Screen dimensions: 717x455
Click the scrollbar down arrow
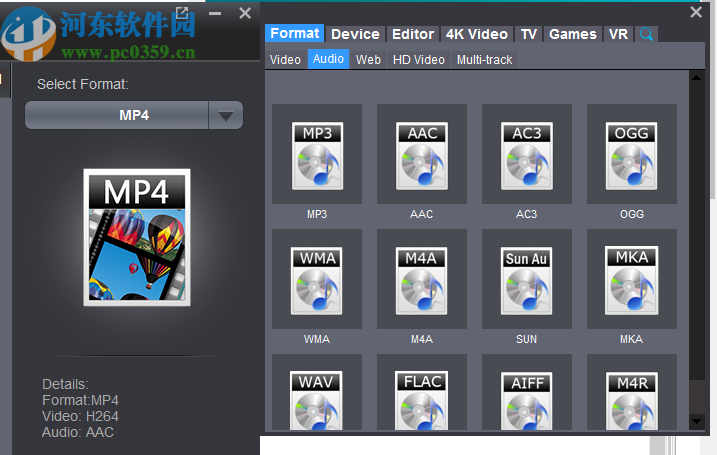(x=696, y=421)
